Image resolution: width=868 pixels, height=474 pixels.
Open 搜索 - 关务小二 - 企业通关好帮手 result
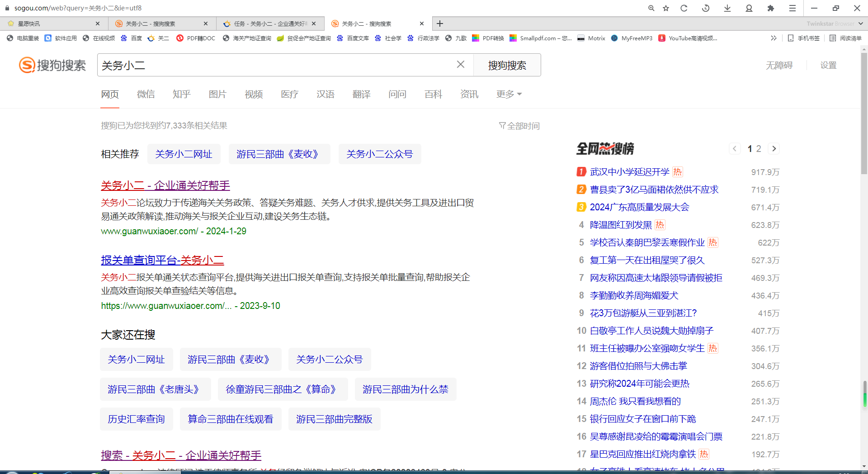(181, 455)
